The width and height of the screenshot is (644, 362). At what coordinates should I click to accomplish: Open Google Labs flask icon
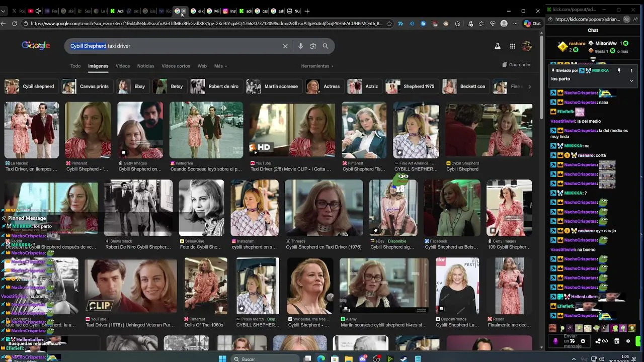point(498,46)
